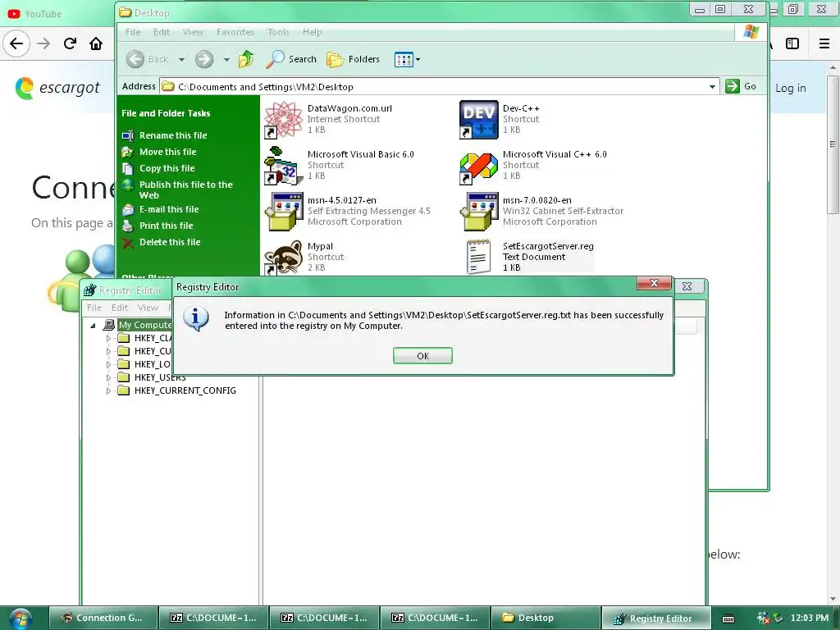Click Move this file task
Viewport: 840px width, 630px height.
click(167, 152)
